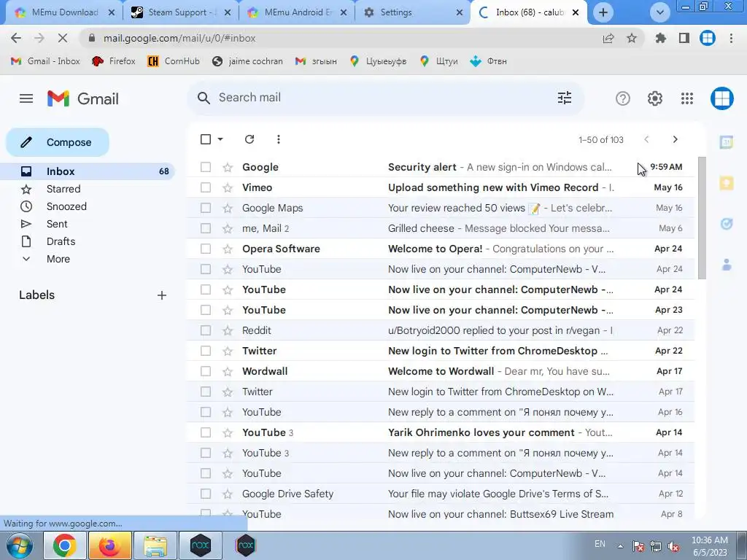This screenshot has height=560, width=747.
Task: Click Compose to write email
Action: 58,142
